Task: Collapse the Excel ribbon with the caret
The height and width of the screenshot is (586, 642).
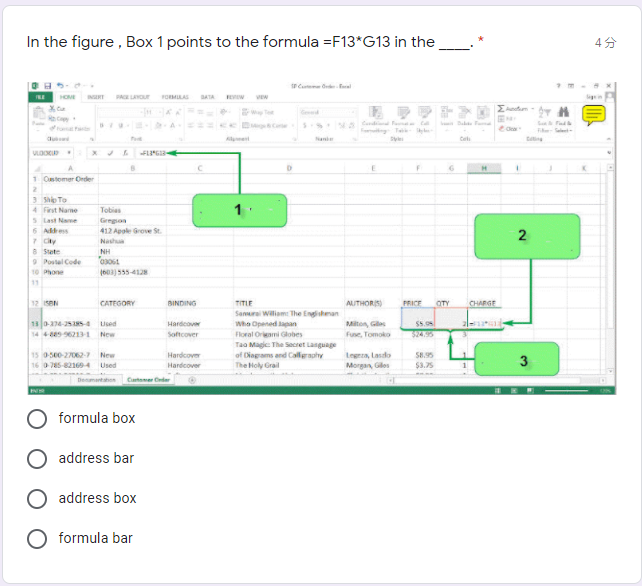Action: pos(609,139)
